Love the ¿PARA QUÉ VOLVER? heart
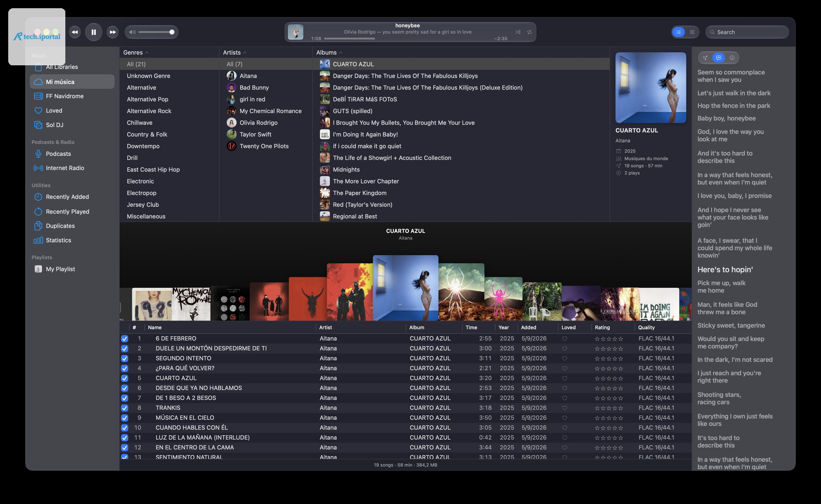Viewport: 821px width, 504px height. point(565,368)
